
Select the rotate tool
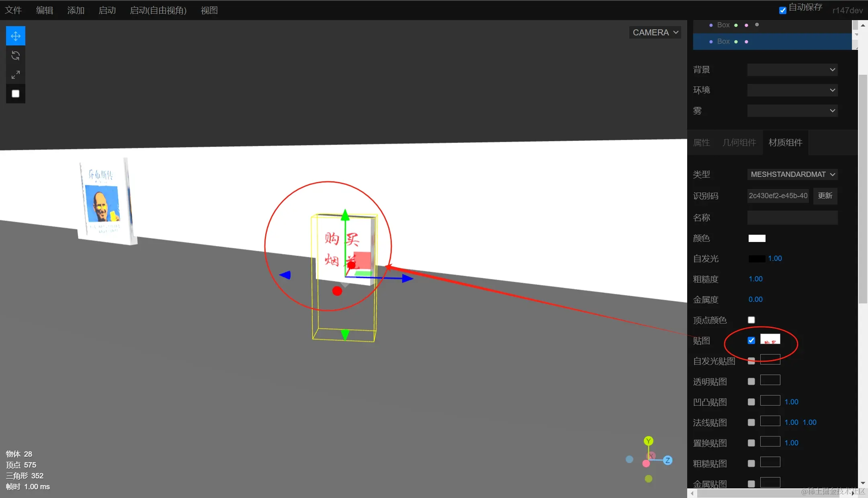coord(16,55)
